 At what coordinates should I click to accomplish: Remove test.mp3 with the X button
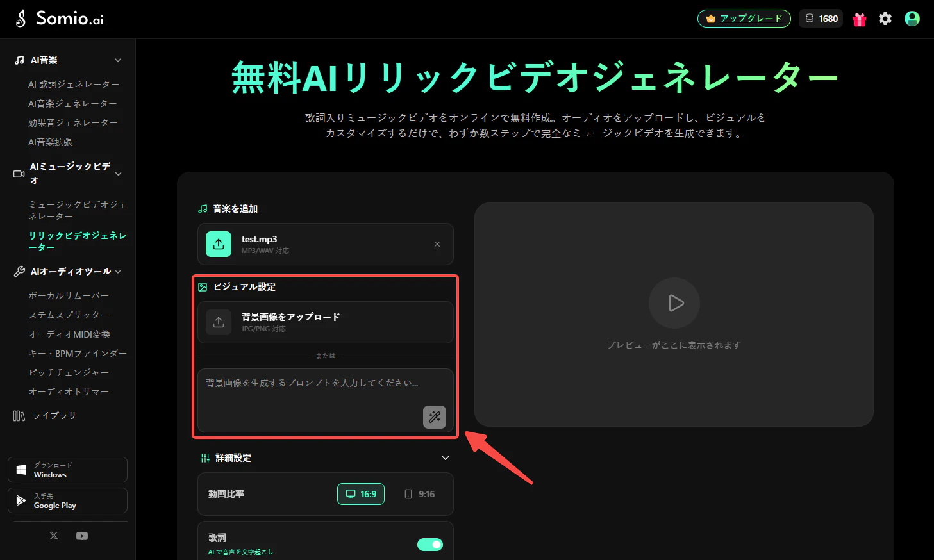(x=437, y=244)
